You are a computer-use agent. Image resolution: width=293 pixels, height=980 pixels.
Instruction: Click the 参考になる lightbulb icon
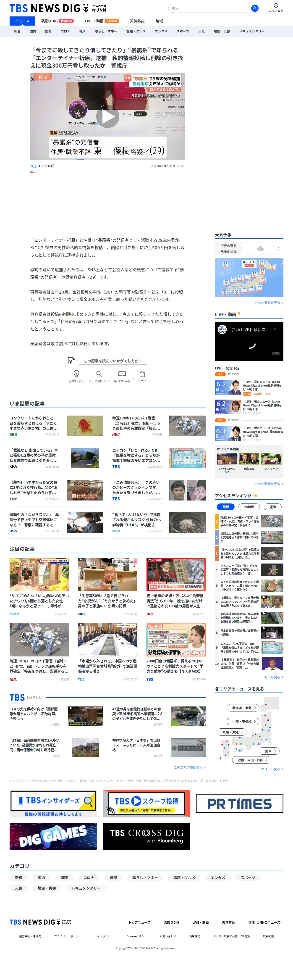point(76,374)
